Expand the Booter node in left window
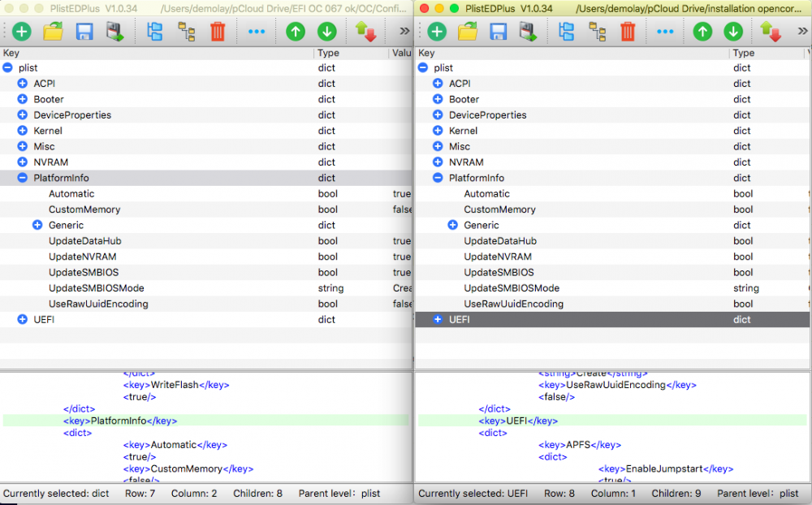Screen dimensions: 812x505 pyautogui.click(x=22, y=99)
